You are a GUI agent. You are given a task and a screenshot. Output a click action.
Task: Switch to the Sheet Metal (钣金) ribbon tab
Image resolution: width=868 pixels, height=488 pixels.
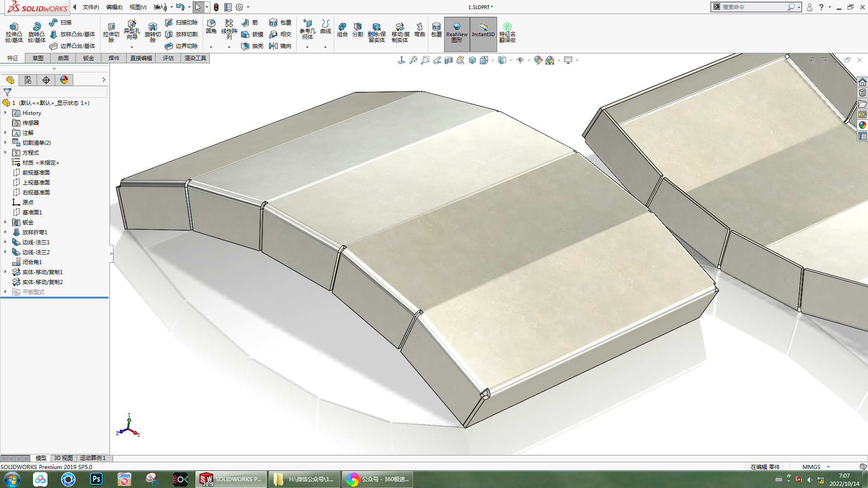pos(89,58)
